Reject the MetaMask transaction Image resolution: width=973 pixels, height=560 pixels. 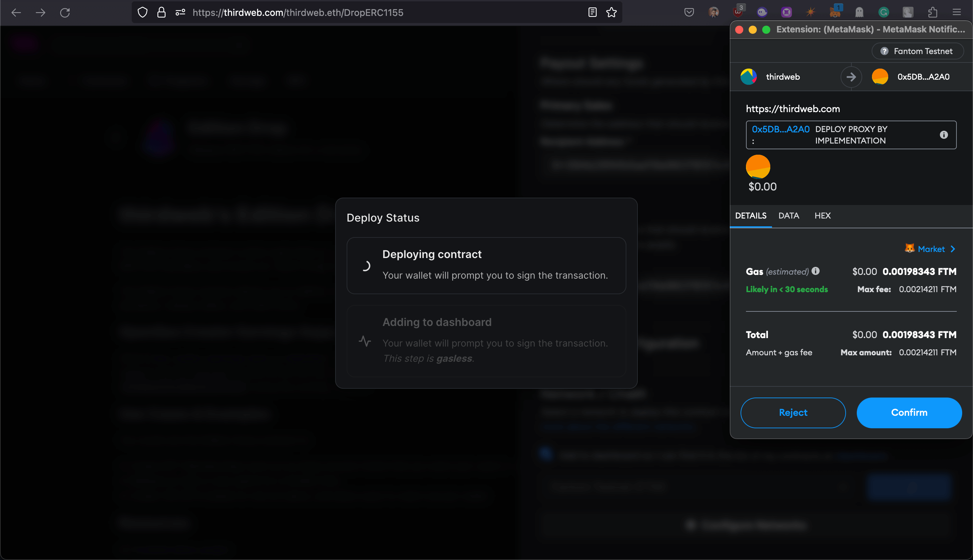793,412
